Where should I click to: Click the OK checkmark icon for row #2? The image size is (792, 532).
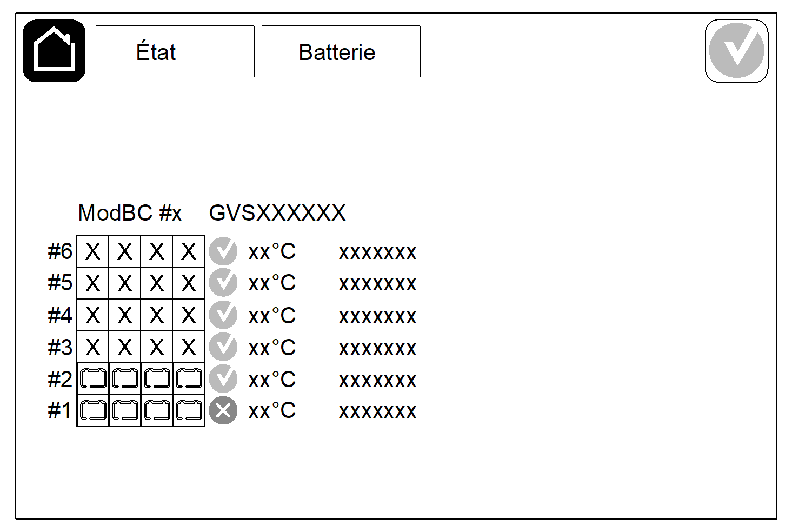tap(223, 379)
